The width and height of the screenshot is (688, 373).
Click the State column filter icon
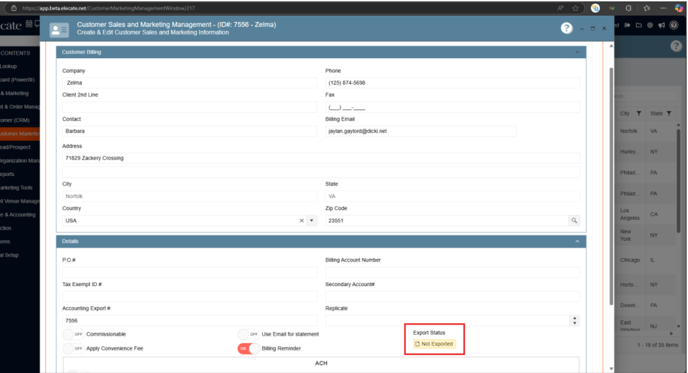point(669,113)
